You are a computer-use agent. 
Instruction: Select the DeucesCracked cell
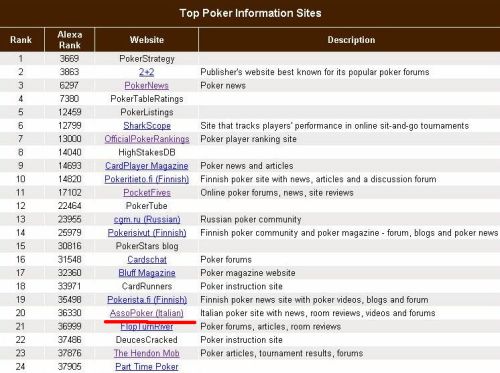point(147,340)
